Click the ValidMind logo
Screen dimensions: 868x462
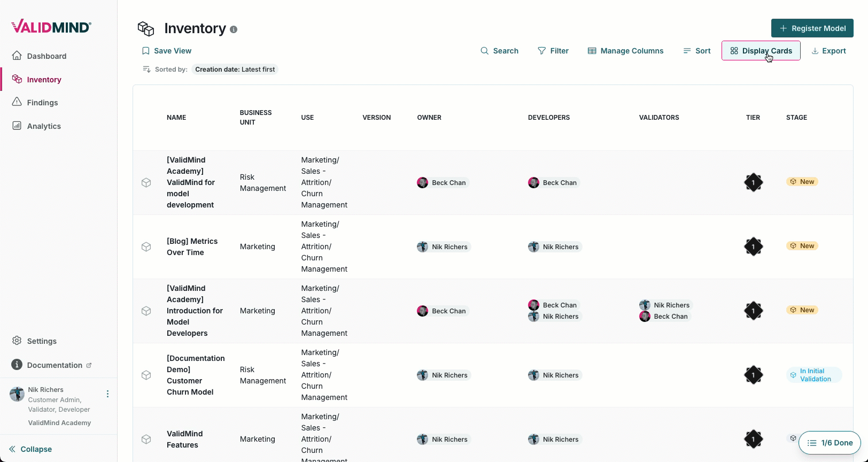(51, 26)
